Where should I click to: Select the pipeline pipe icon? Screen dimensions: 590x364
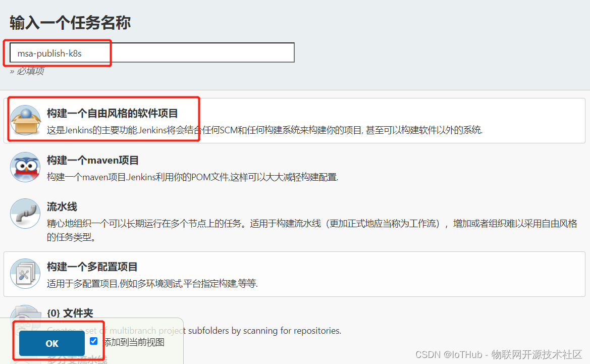tap(25, 214)
